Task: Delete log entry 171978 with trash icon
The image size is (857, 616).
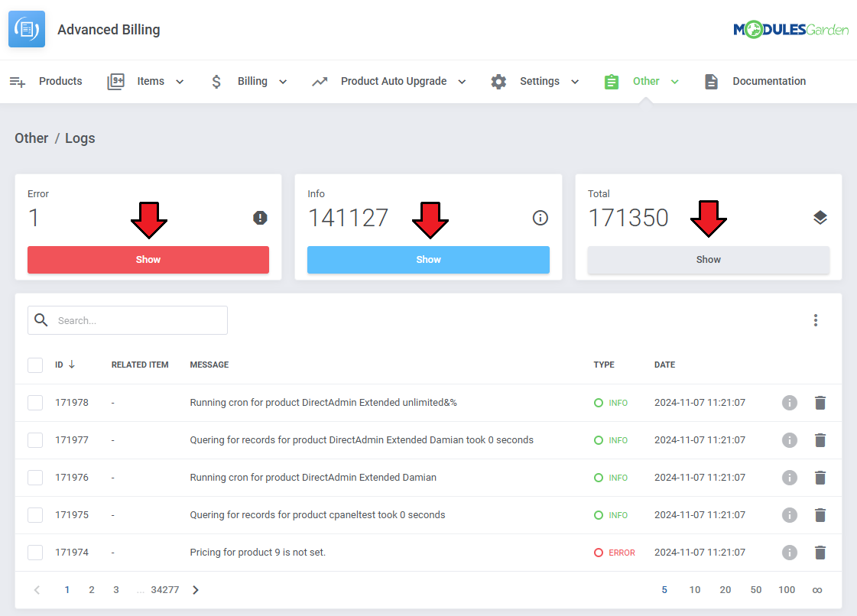Action: click(x=820, y=403)
